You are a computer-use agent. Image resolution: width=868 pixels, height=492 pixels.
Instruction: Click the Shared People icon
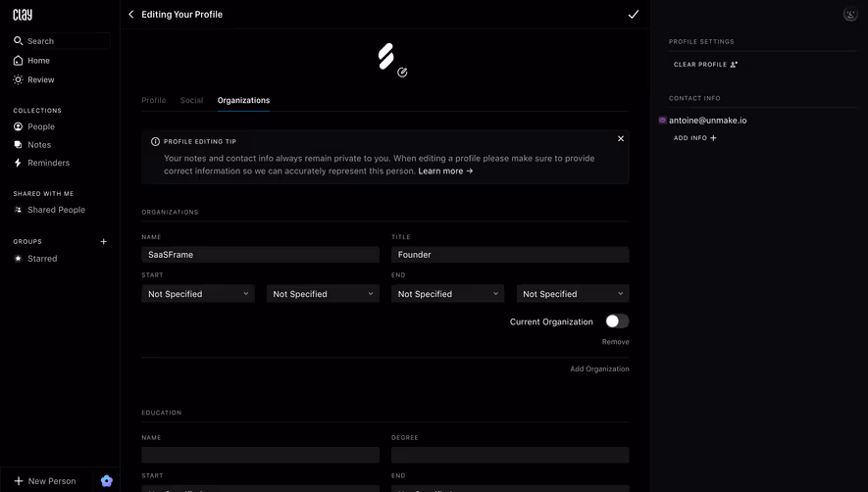click(18, 210)
